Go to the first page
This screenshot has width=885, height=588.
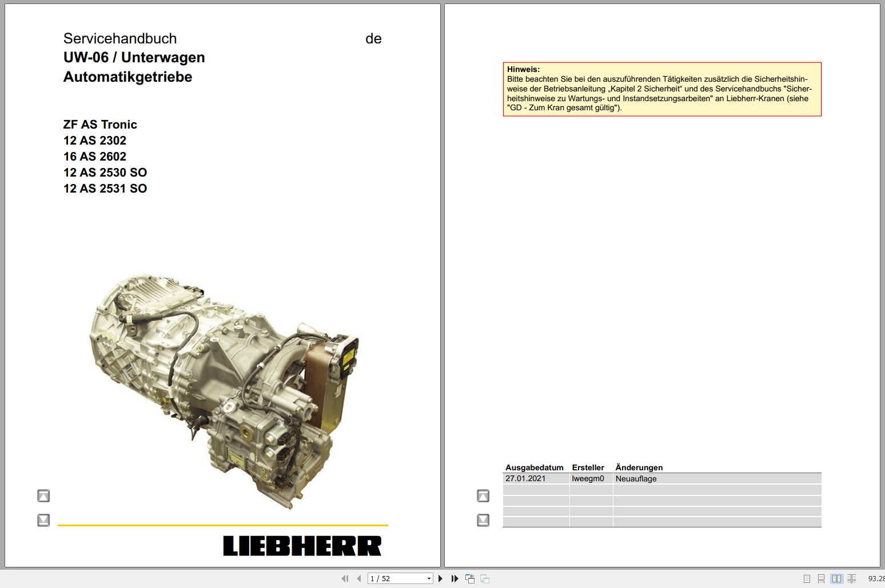click(x=345, y=579)
